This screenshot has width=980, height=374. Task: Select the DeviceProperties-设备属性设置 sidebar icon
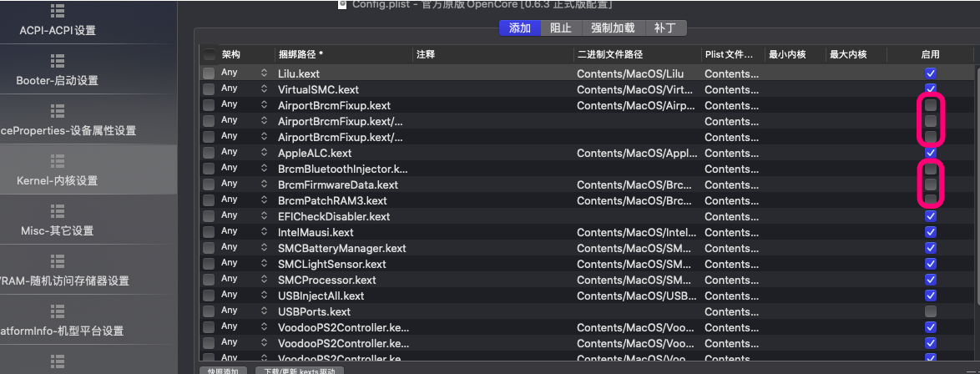(x=58, y=111)
